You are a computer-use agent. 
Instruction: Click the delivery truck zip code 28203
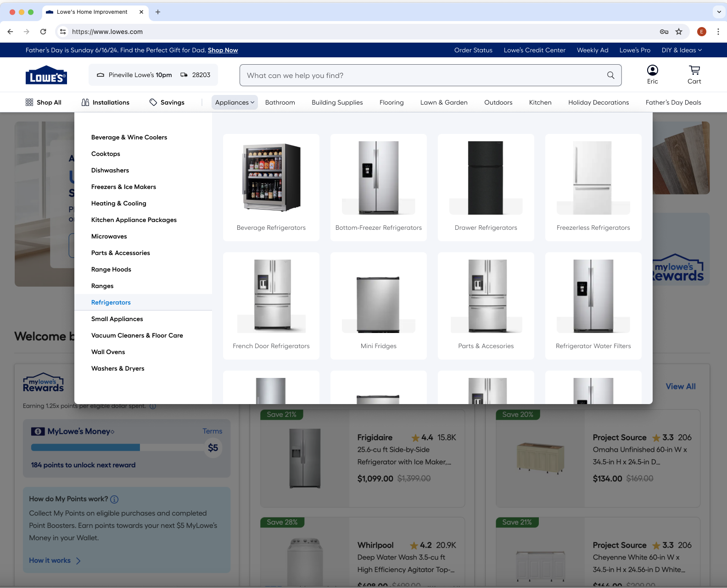point(196,75)
